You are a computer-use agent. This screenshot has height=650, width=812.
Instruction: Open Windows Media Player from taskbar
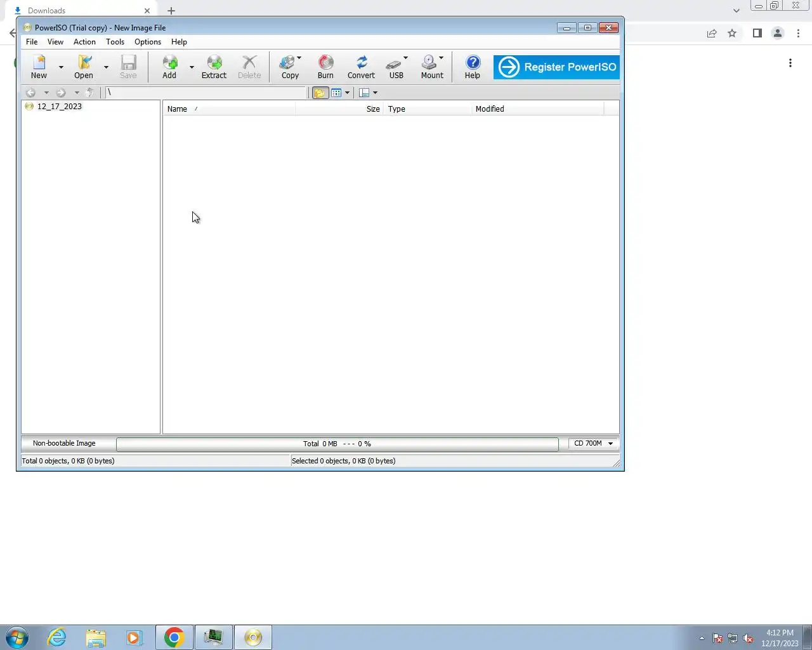pos(134,637)
